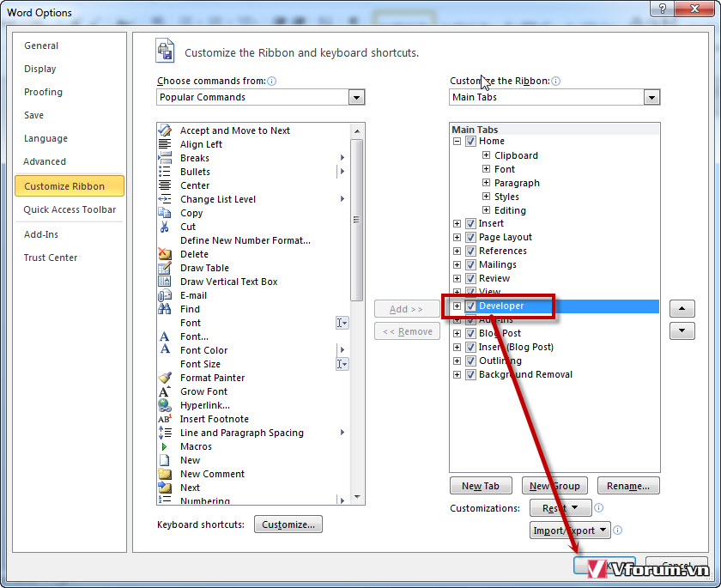Select the Font... dialog icon
721x588 pixels.
(165, 336)
